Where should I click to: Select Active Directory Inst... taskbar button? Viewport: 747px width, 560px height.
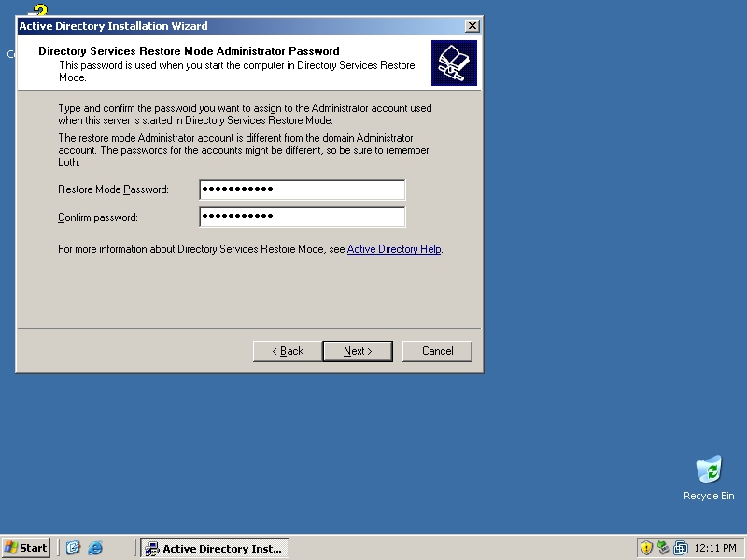pyautogui.click(x=215, y=548)
